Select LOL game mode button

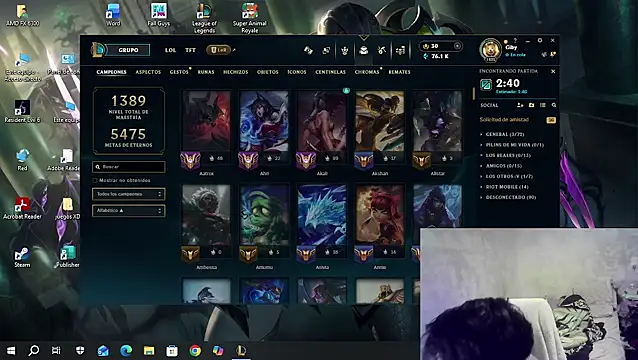[170, 50]
